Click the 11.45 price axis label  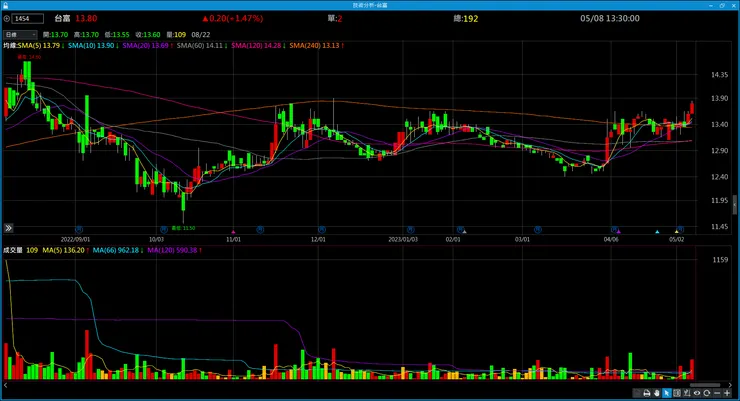(x=719, y=226)
